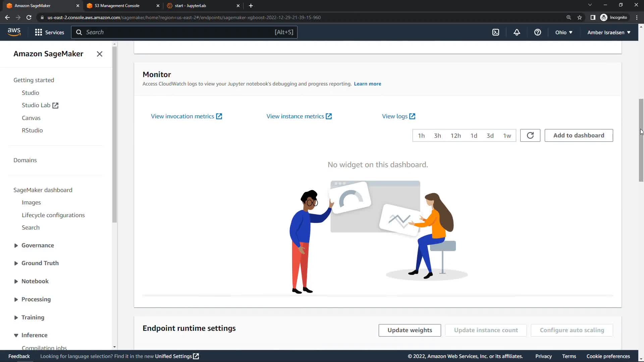
Task: Bookmark page with star icon
Action: coord(580,17)
